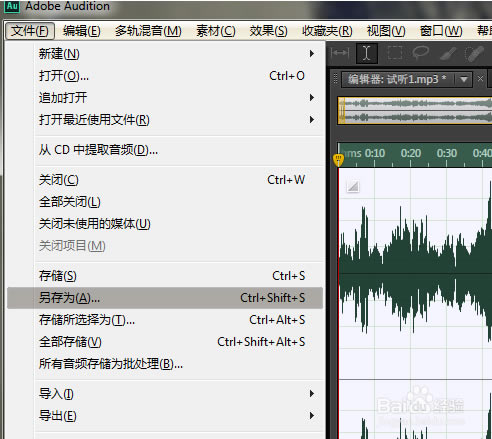Close the 试听1.mp3 editor panel
This screenshot has height=439, width=492.
click(480, 79)
